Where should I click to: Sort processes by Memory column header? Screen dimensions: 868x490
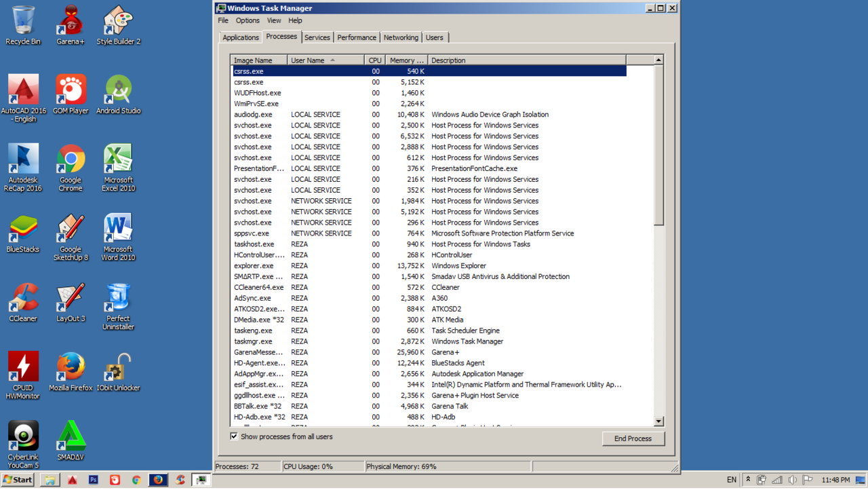pyautogui.click(x=407, y=60)
